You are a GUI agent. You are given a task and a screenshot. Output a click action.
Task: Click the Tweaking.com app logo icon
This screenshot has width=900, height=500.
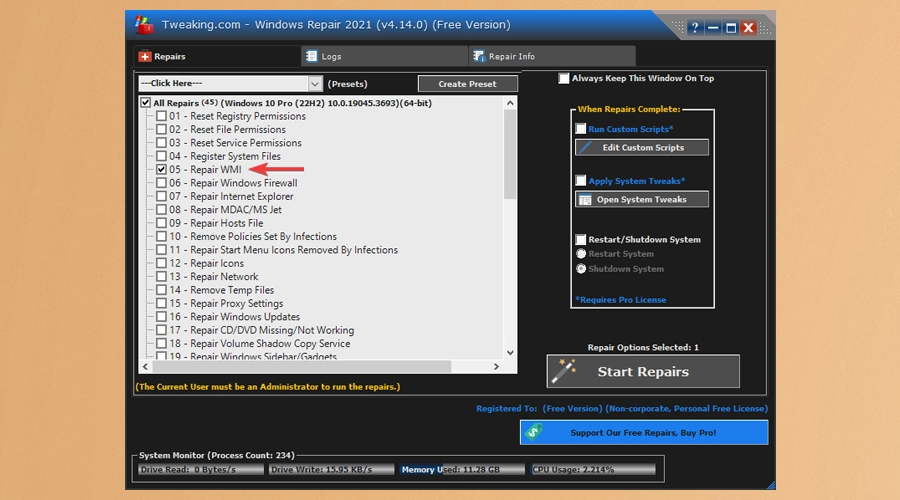tap(144, 25)
